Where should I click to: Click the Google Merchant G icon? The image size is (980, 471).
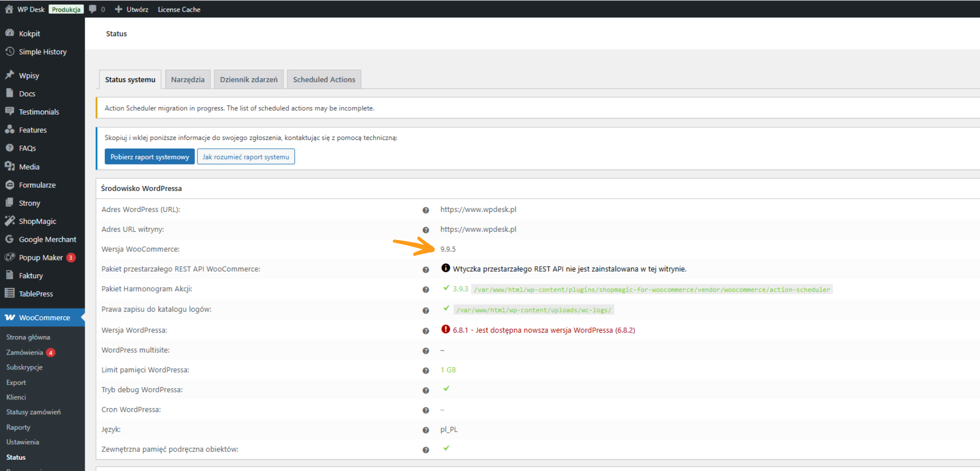[10, 239]
